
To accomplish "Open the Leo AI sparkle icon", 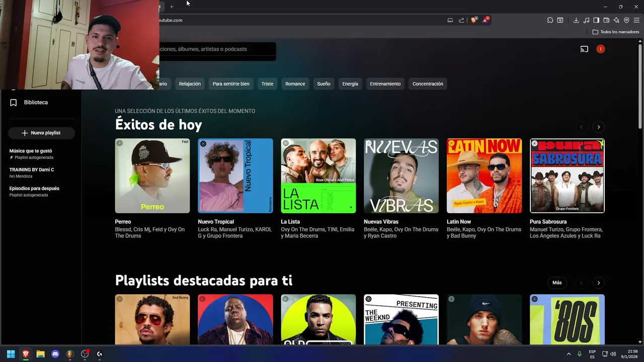I will [x=616, y=20].
